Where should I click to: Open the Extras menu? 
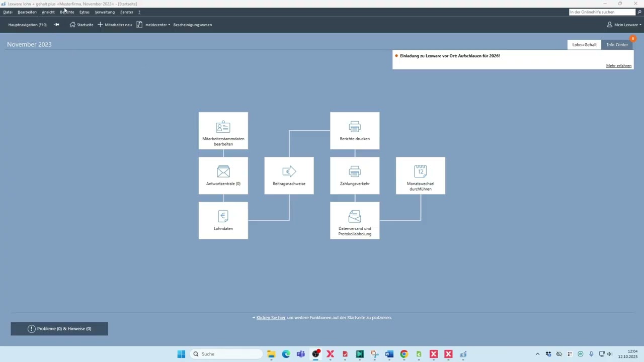(85, 12)
